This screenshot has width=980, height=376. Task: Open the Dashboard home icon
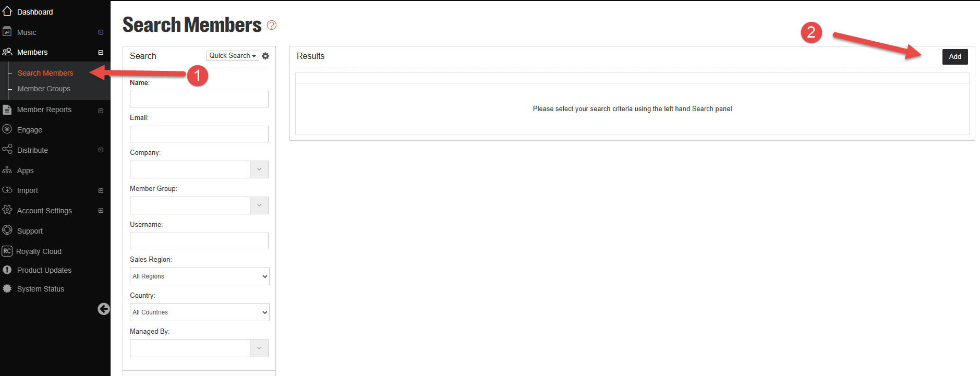click(7, 11)
